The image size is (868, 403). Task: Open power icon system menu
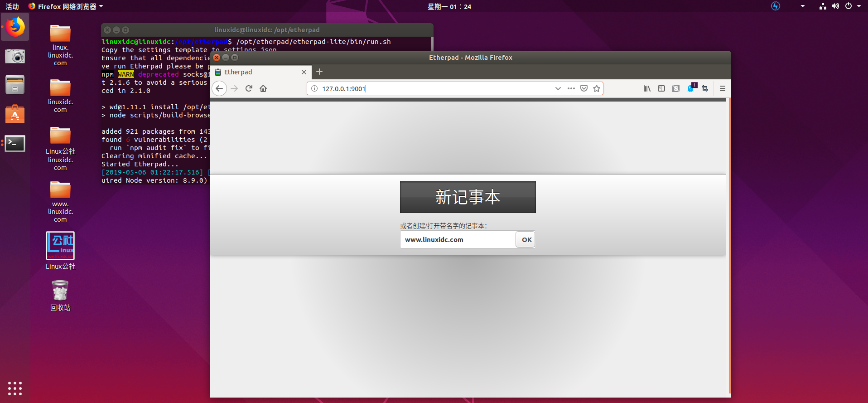[849, 6]
